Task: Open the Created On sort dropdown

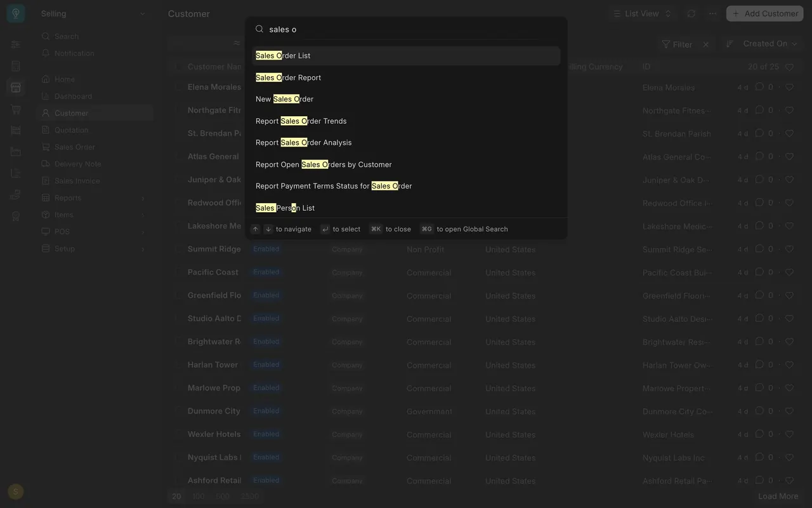Action: click(x=769, y=44)
